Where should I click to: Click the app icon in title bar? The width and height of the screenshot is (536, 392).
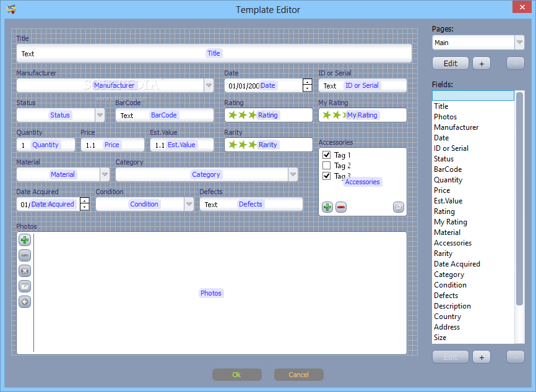click(11, 9)
